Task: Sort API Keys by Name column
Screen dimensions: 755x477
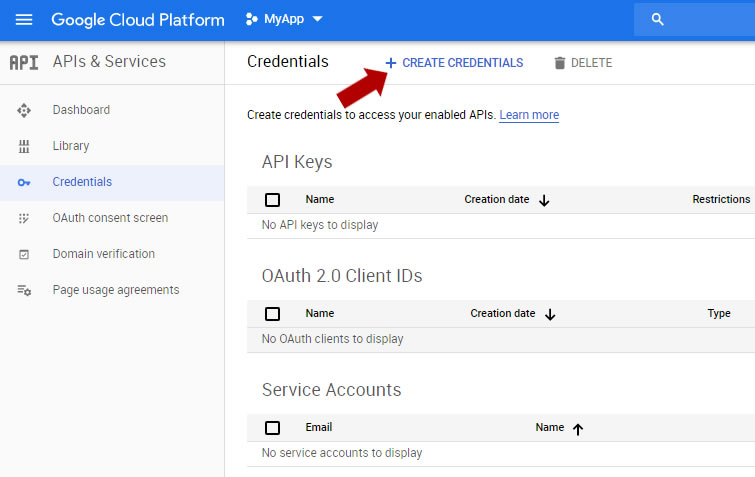Action: pos(320,199)
